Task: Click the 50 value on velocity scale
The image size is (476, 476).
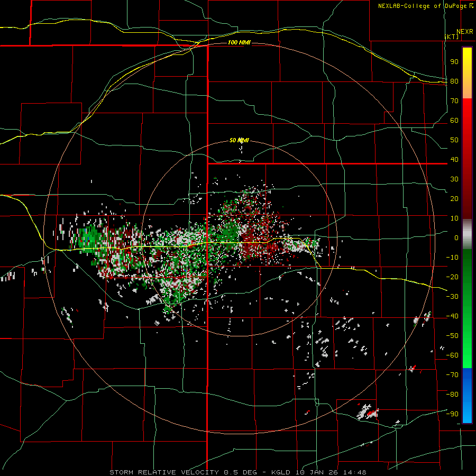Action: tap(454, 140)
